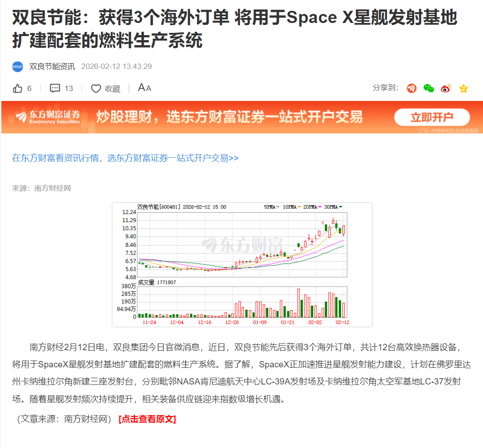Image resolution: width=483 pixels, height=448 pixels.
Task: Open the Eastmoney Securities orange banner ad
Action: pos(242,117)
